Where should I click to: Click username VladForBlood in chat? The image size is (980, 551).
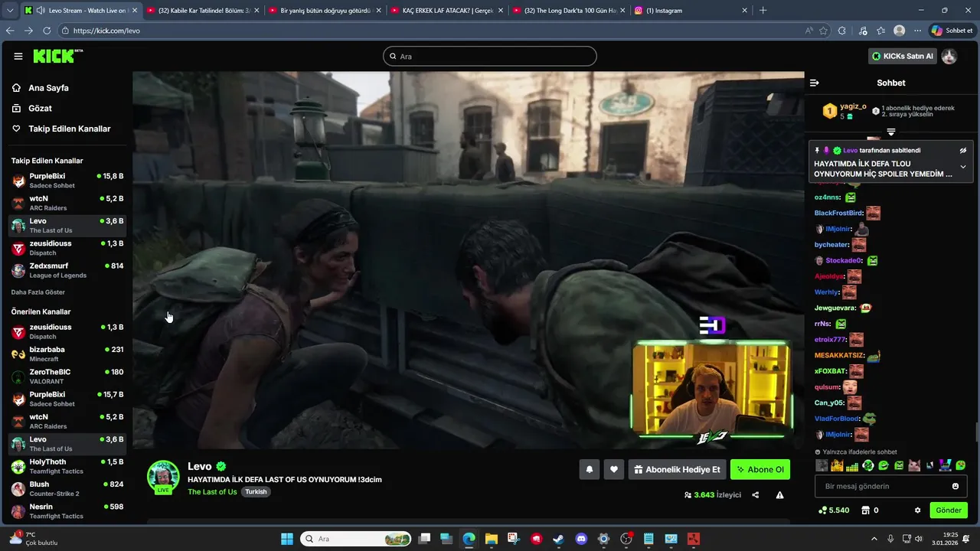[x=838, y=419]
